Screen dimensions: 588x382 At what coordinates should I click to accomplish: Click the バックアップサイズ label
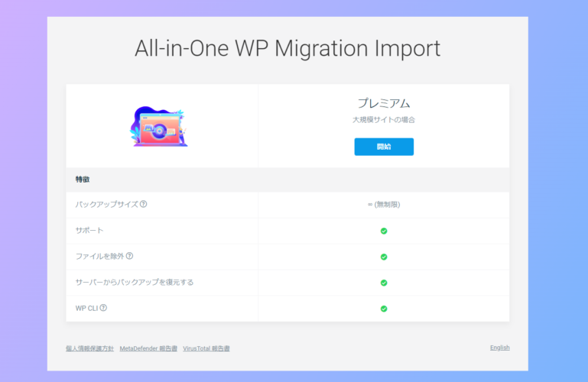tap(107, 204)
